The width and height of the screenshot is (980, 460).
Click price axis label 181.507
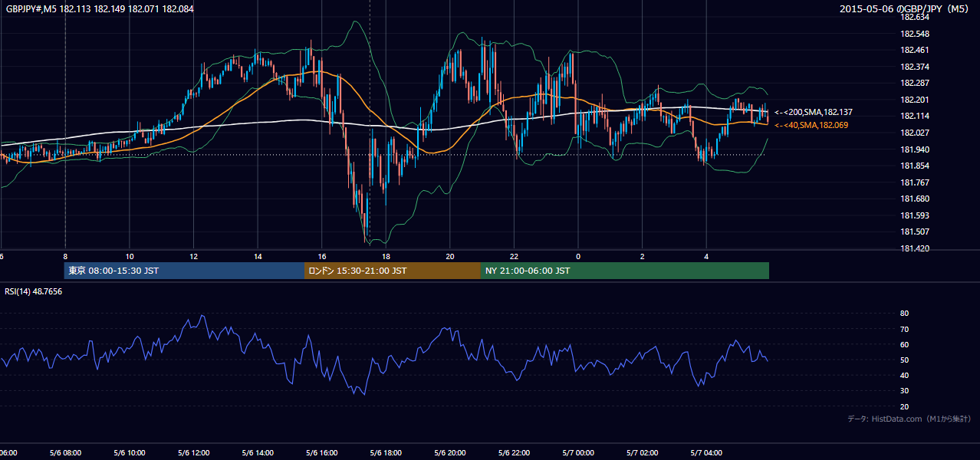[x=913, y=232]
